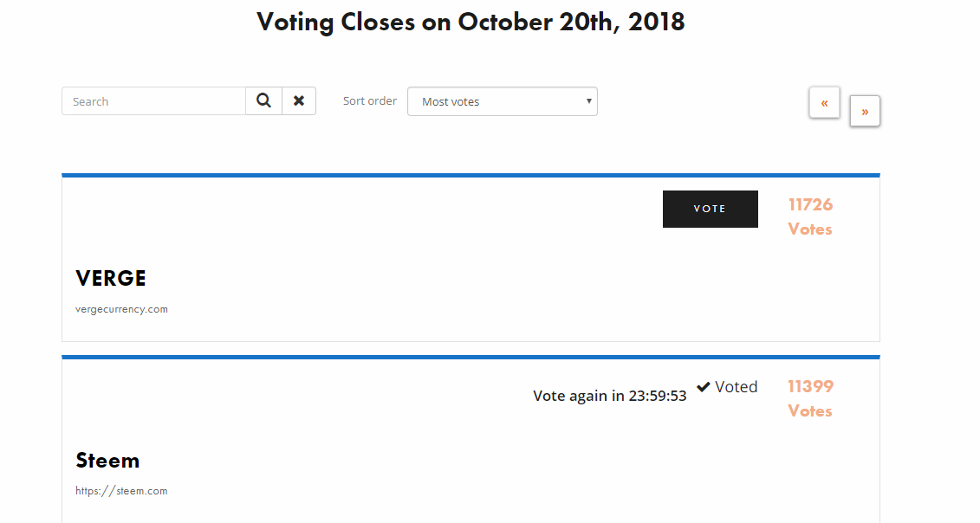Click the Voting Closes on October 20th heading
980x523 pixels.
(471, 22)
